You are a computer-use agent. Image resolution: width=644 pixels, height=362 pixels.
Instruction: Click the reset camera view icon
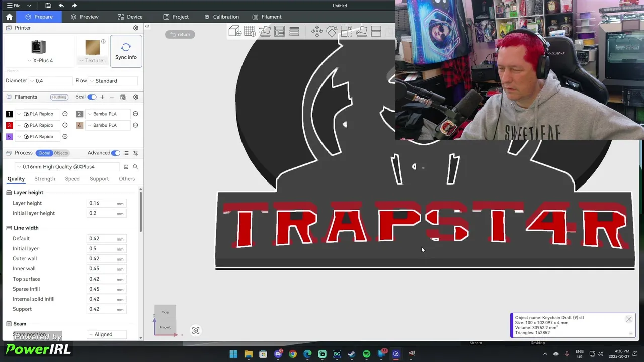point(196,330)
